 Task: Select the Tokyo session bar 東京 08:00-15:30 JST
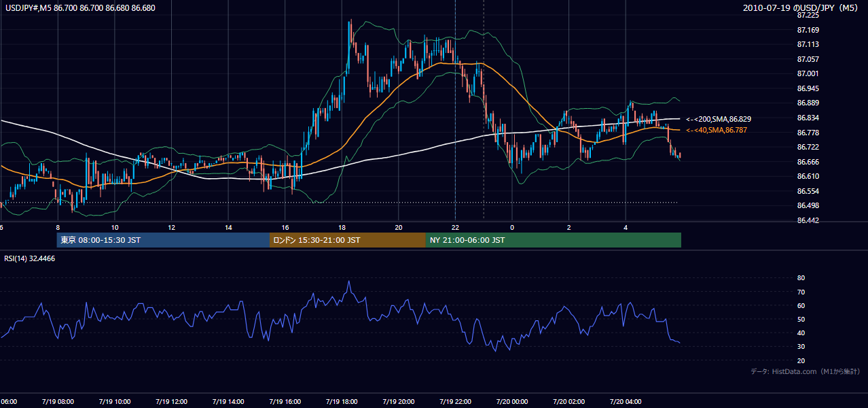163,240
